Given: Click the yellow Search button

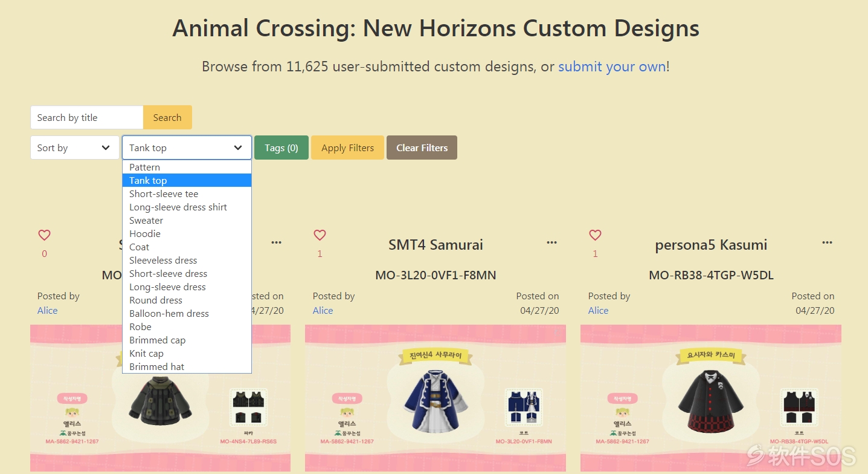Looking at the screenshot, I should (167, 117).
